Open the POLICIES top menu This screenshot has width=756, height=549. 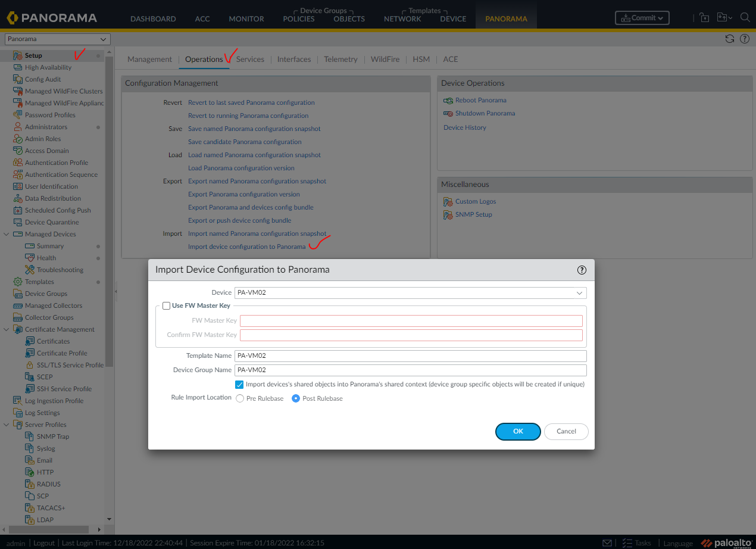[299, 18]
